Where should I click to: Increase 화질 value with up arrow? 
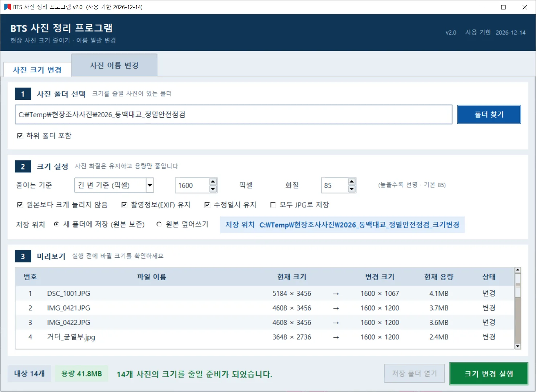click(351, 181)
